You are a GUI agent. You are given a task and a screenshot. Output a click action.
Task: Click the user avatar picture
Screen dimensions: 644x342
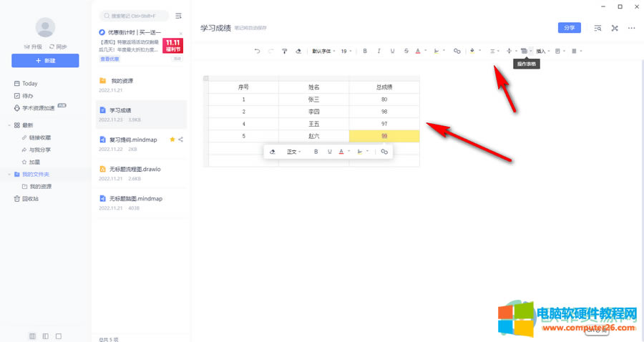point(45,27)
